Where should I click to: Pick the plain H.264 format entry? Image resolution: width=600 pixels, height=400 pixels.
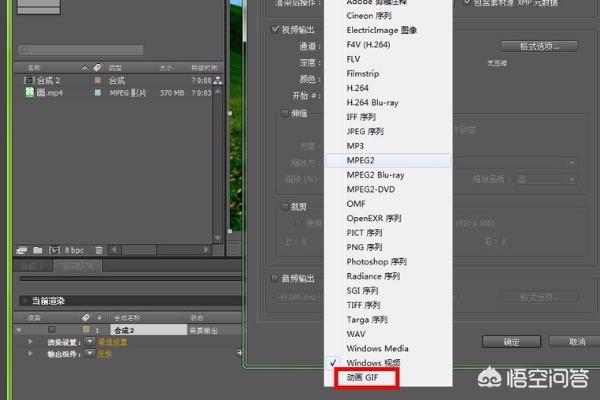[357, 88]
